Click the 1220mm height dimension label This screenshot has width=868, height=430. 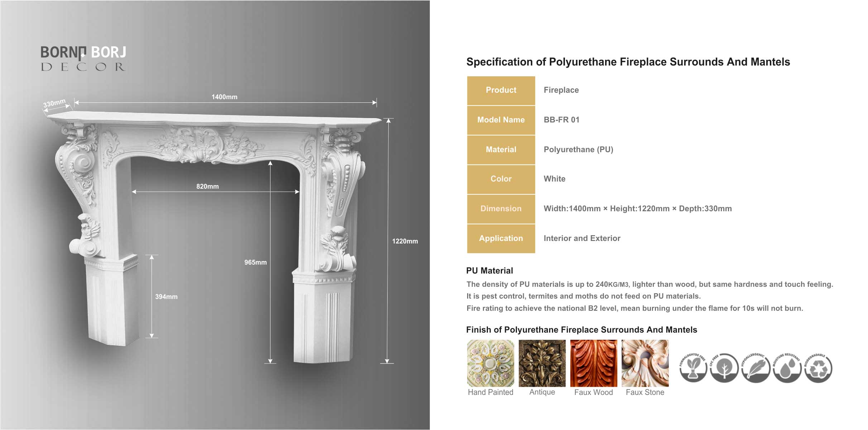click(x=405, y=241)
